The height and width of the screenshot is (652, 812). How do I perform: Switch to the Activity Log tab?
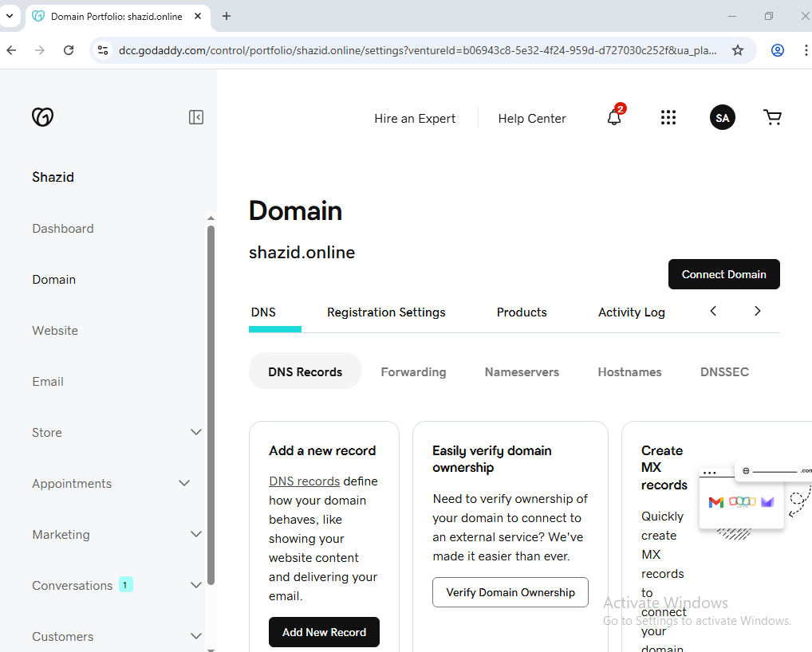click(631, 312)
